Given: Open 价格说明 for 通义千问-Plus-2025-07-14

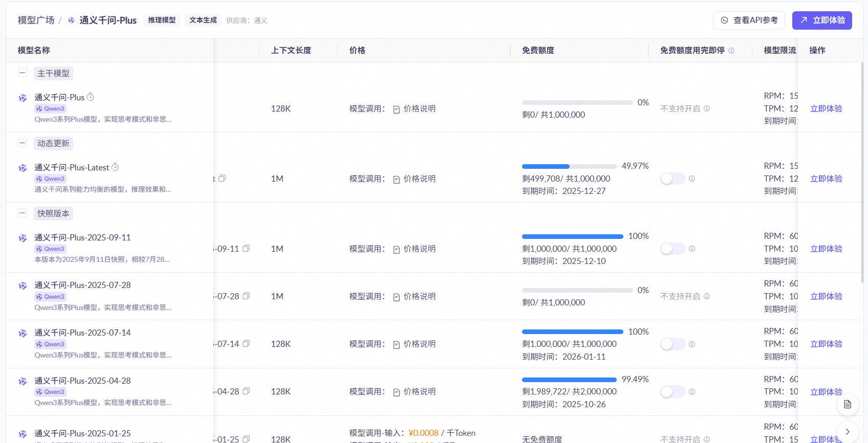Looking at the screenshot, I should pos(419,344).
